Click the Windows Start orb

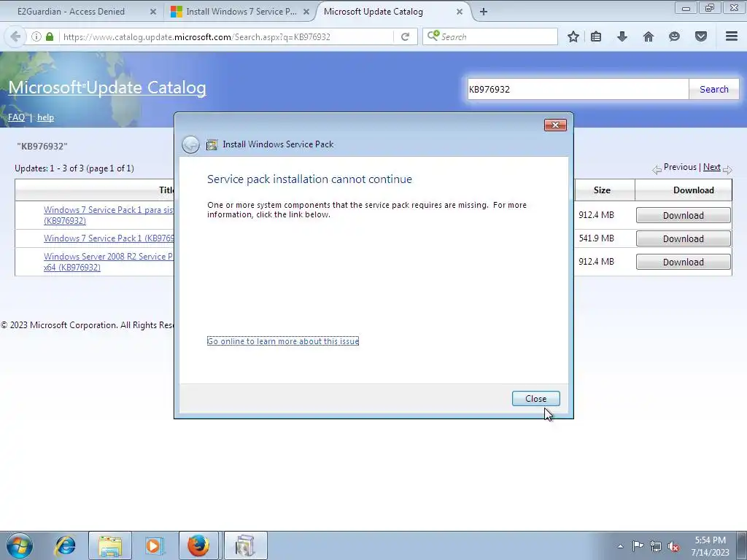(20, 545)
